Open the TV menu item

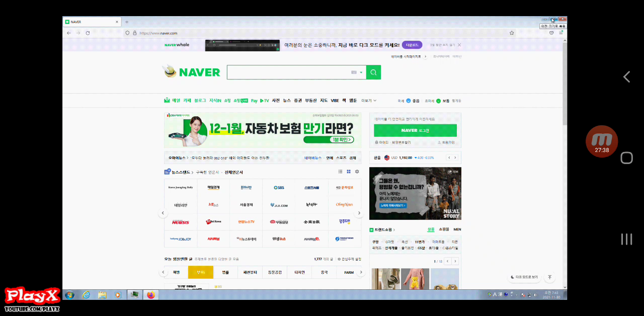click(x=265, y=101)
